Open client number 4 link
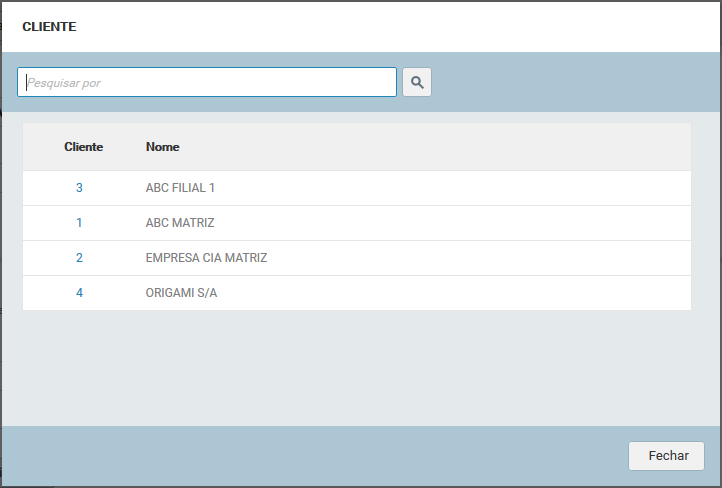This screenshot has height=488, width=722. pyautogui.click(x=79, y=293)
